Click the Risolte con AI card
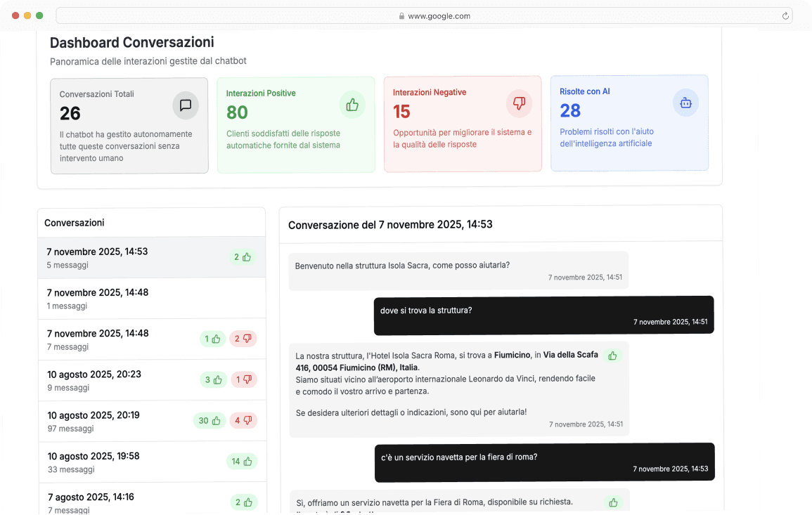 coord(630,123)
